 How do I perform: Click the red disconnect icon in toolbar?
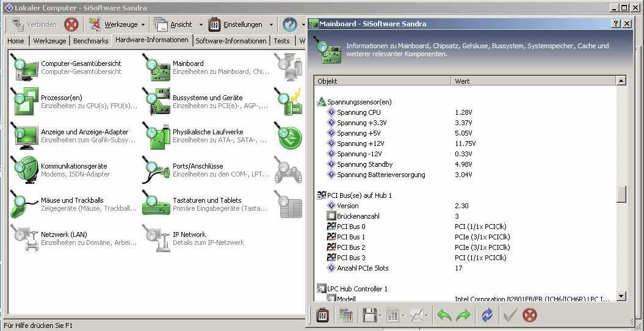tap(71, 24)
